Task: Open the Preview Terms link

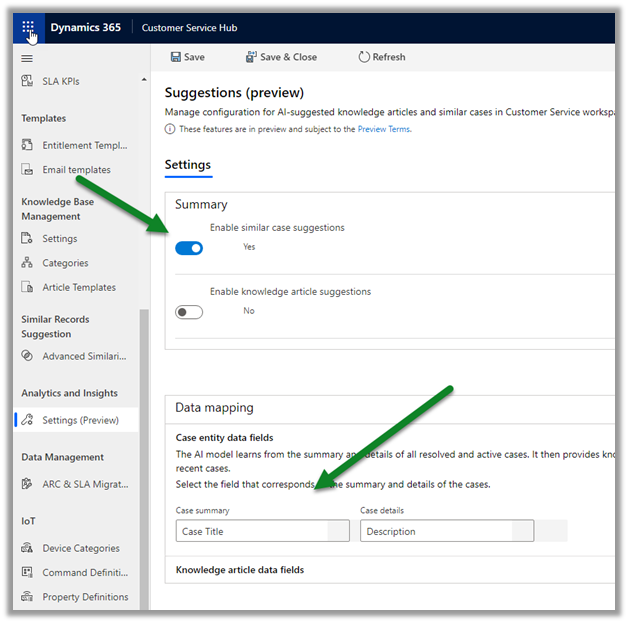Action: click(384, 129)
